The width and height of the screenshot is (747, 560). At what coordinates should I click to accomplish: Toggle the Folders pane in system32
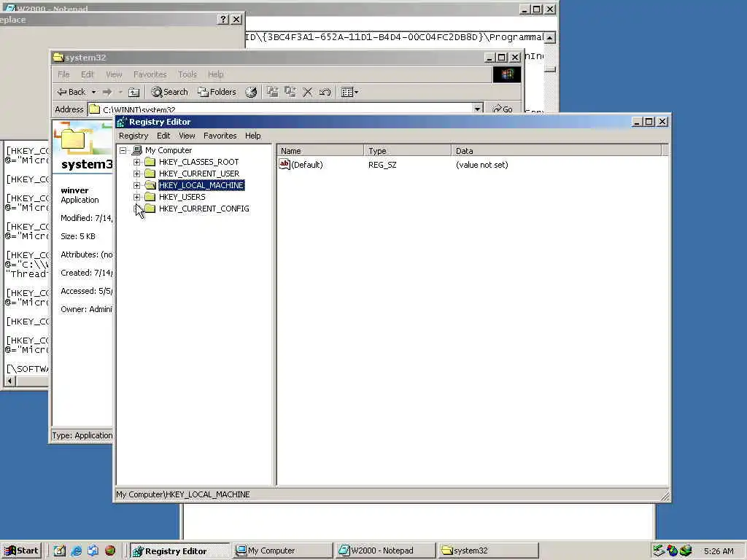(217, 92)
